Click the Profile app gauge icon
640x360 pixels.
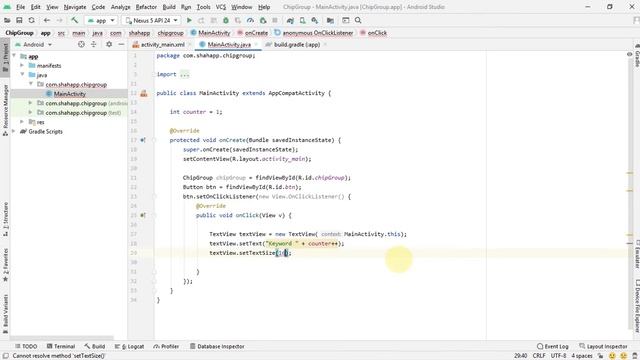250,20
